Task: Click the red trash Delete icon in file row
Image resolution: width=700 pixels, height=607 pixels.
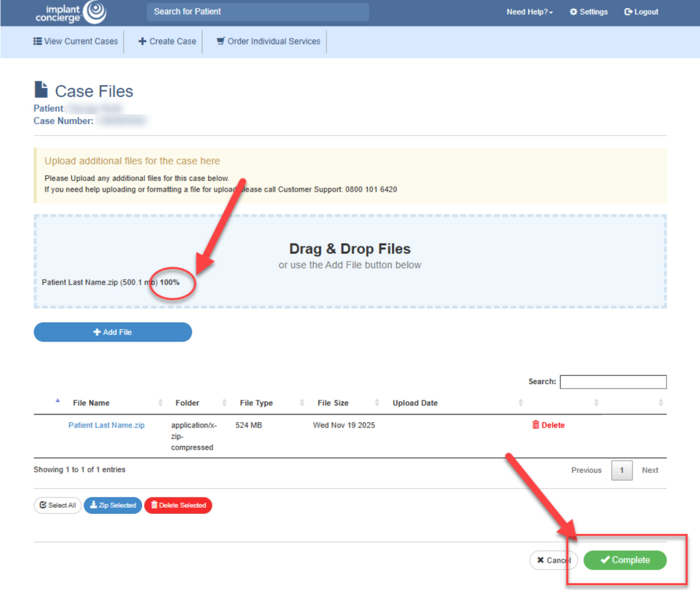Action: click(x=536, y=425)
